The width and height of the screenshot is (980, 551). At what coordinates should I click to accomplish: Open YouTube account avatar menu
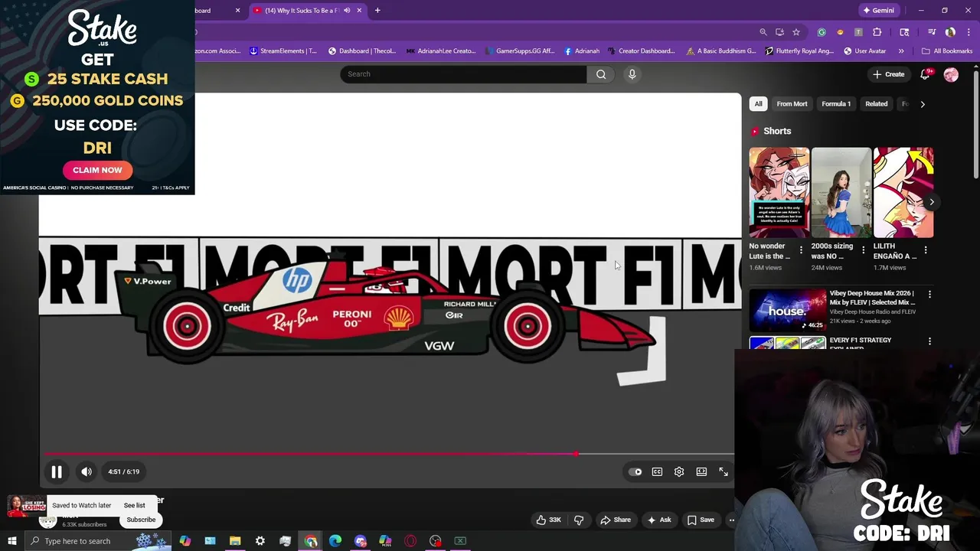tap(951, 74)
